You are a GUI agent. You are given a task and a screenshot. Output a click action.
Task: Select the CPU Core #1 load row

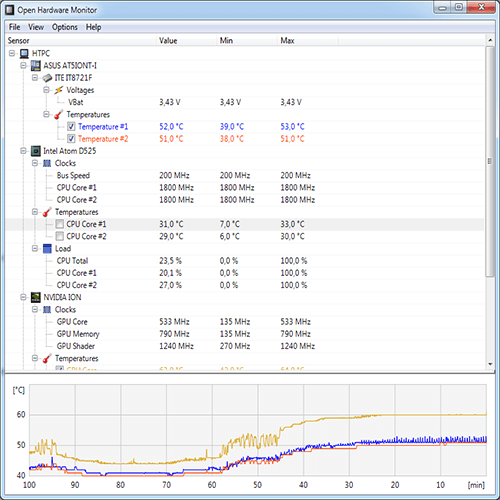(x=245, y=273)
